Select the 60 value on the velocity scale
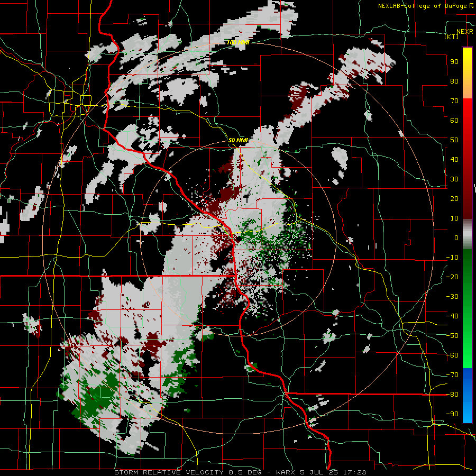Screen dimensions: 476x476 point(454,121)
